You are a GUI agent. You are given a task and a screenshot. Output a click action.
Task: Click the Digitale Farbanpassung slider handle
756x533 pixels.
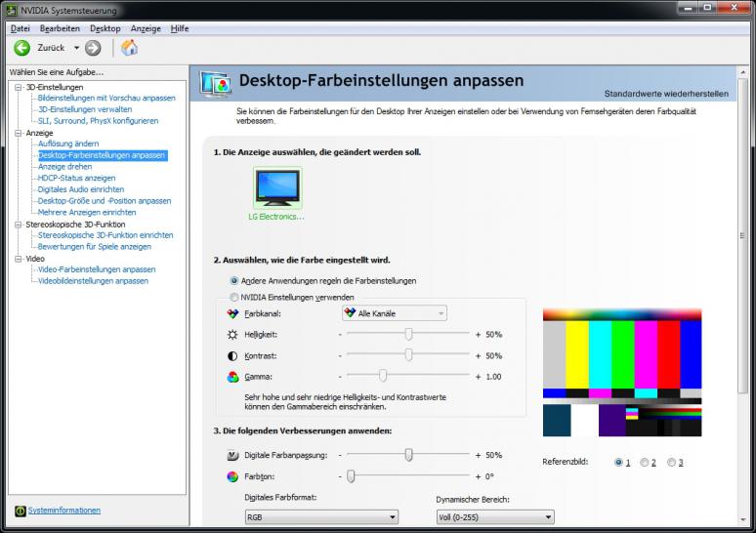coord(408,455)
